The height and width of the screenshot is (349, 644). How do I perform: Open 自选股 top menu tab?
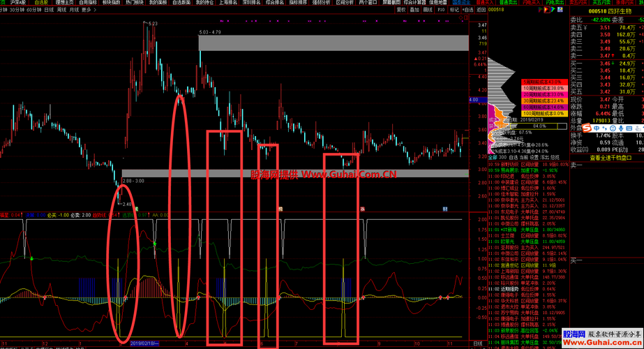pyautogui.click(x=41, y=3)
